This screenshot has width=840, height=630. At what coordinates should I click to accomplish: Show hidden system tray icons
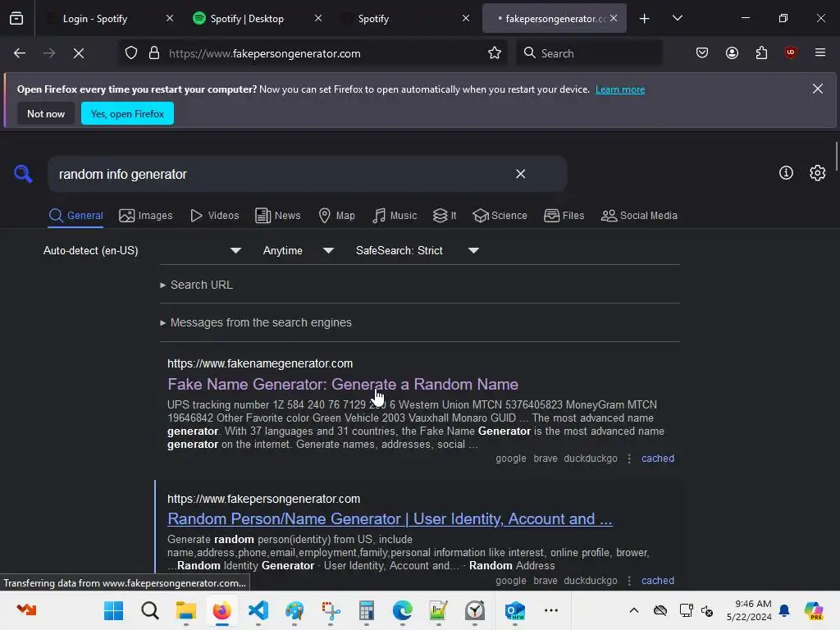point(634,610)
